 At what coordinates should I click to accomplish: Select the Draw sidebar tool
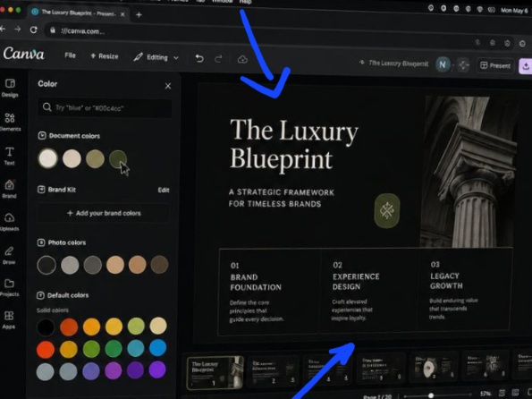[x=9, y=255]
